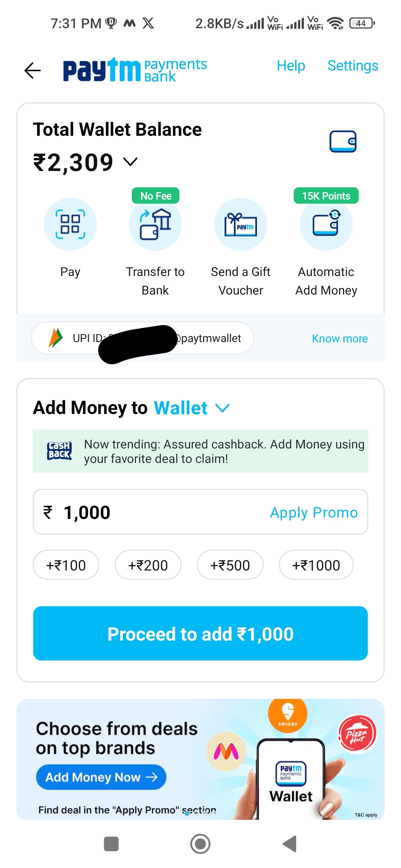Select the Pay QR scanner icon
Image resolution: width=401 pixels, height=868 pixels.
(x=70, y=224)
